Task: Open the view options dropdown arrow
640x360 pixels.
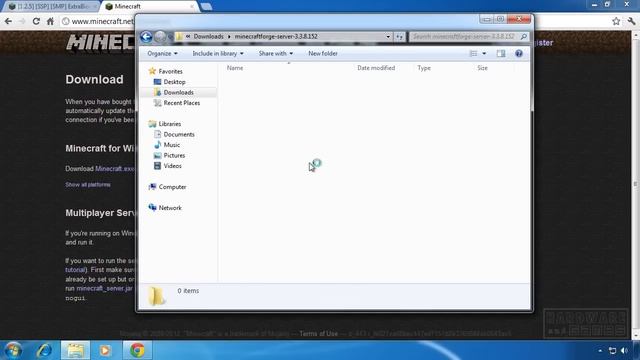Action: click(x=484, y=53)
